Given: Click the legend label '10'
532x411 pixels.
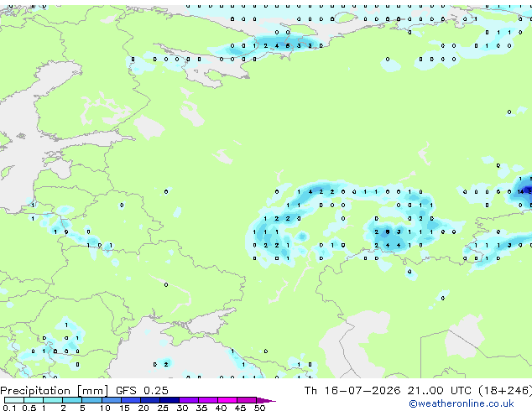Looking at the screenshot, I should pos(105,408).
